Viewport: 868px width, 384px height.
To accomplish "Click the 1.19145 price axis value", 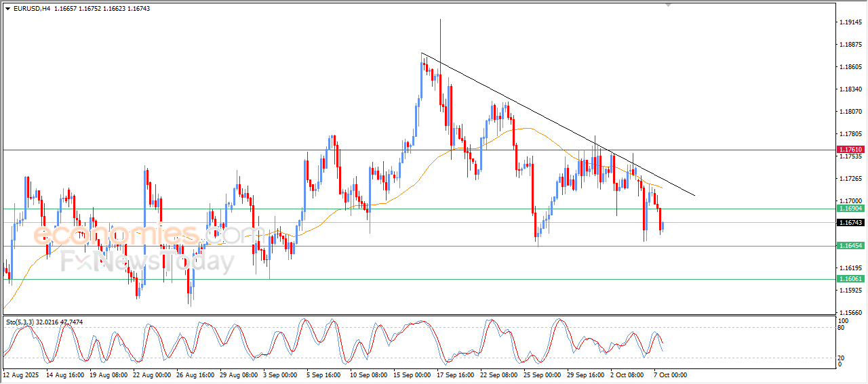I will click(850, 22).
